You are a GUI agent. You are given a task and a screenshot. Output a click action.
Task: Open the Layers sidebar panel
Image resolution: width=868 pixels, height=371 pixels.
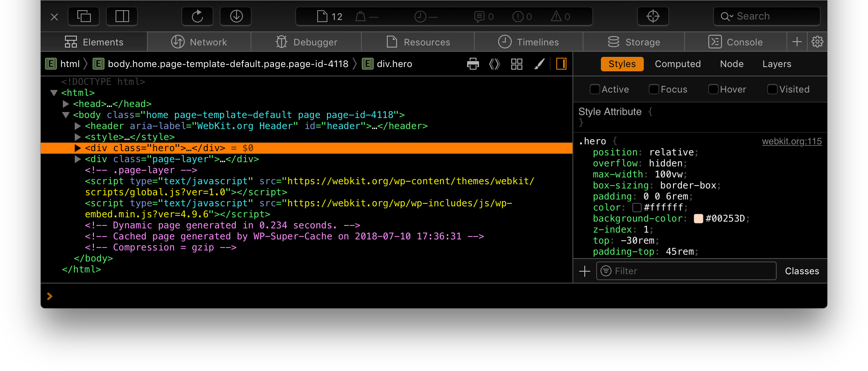pos(777,64)
